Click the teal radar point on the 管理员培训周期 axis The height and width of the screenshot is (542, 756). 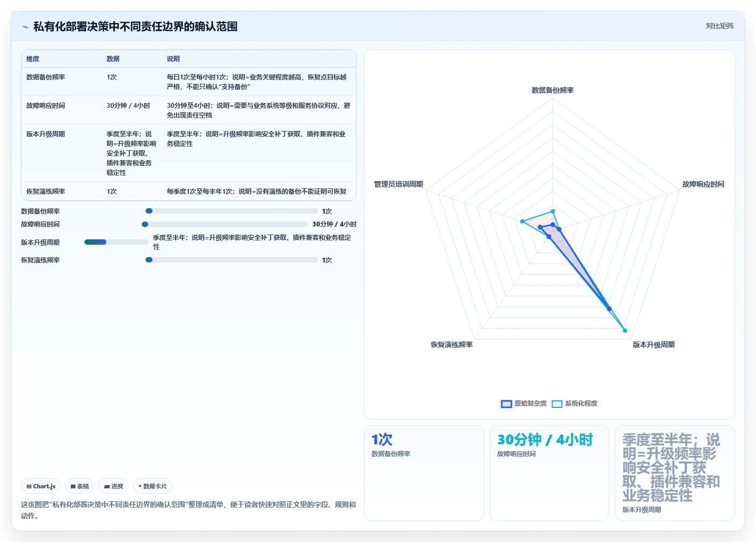click(x=522, y=221)
